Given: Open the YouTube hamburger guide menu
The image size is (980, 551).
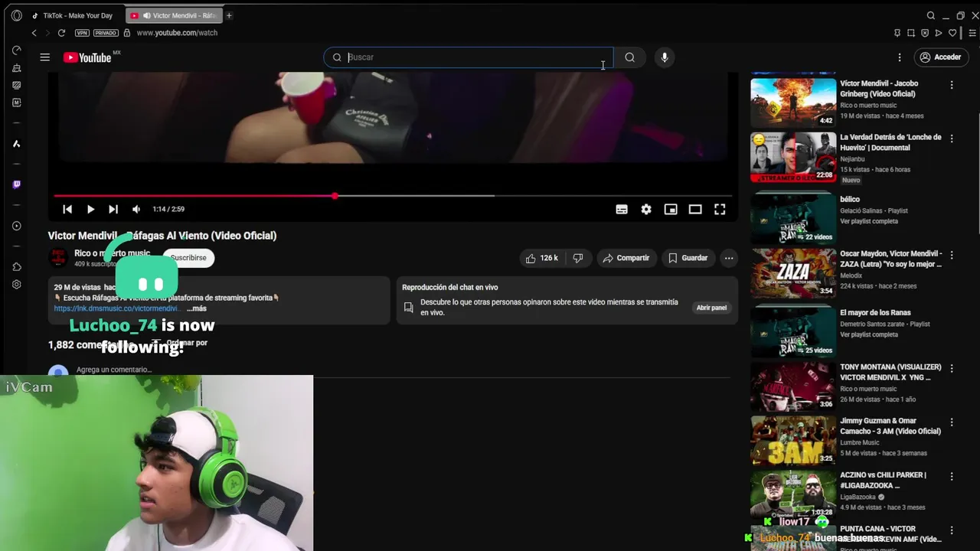Looking at the screenshot, I should pos(44,57).
